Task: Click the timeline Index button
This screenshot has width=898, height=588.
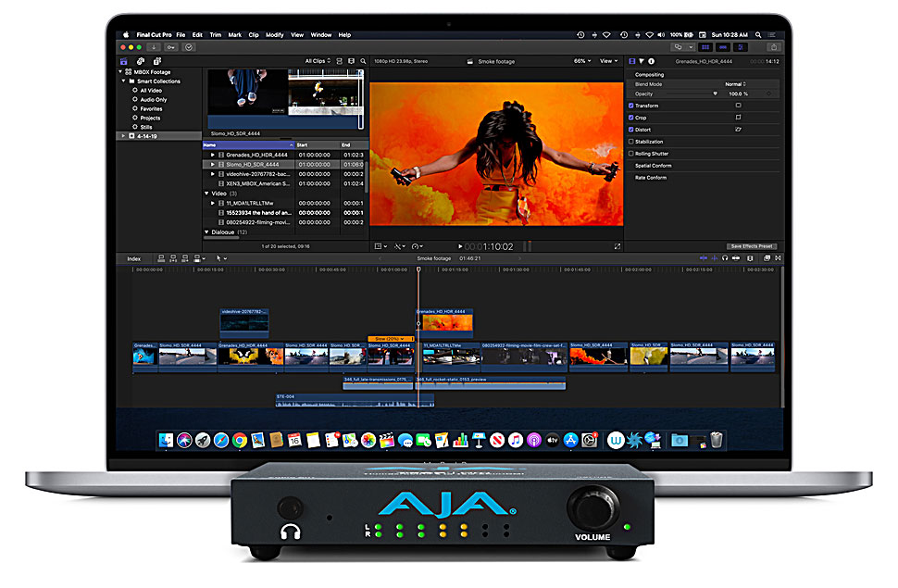Action: click(134, 258)
